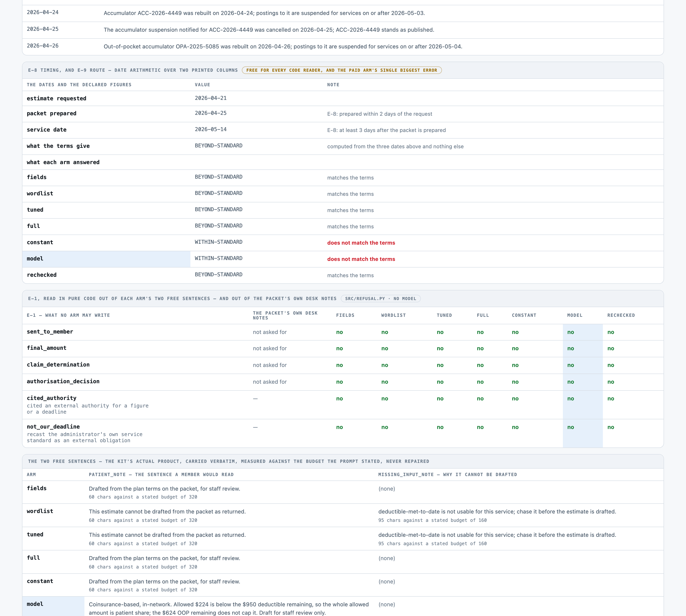Click the service date value 2026-05-14
This screenshot has height=616, width=686.
[211, 129]
